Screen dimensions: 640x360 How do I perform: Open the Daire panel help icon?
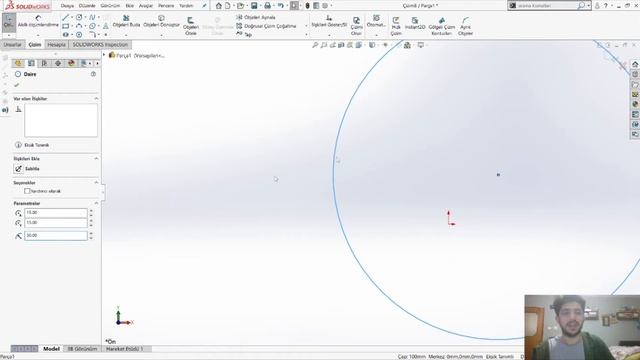[x=93, y=74]
